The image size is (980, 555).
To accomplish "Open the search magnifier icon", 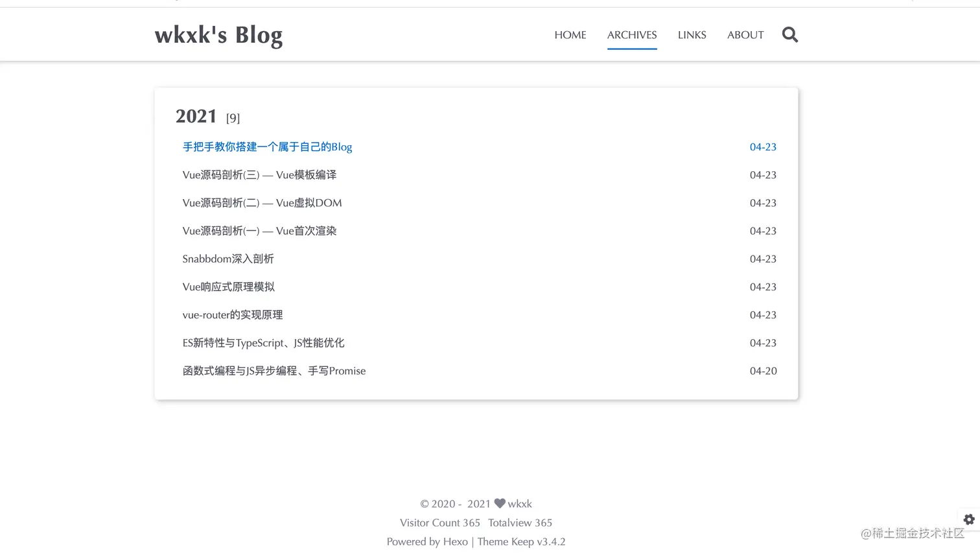I will coord(789,34).
